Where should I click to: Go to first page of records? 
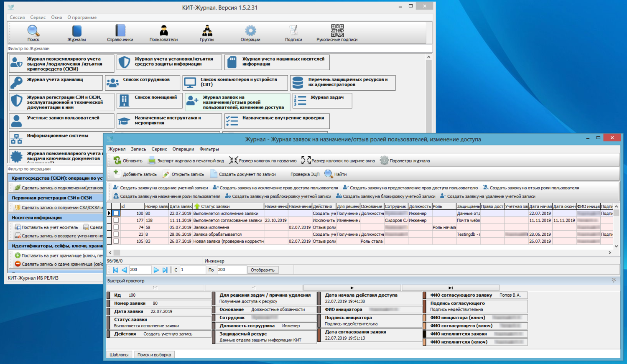tap(115, 270)
